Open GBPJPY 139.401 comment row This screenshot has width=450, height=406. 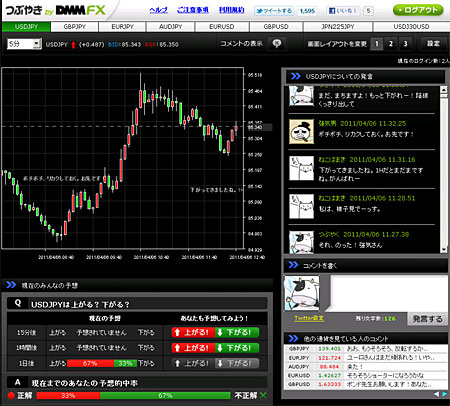click(365, 349)
